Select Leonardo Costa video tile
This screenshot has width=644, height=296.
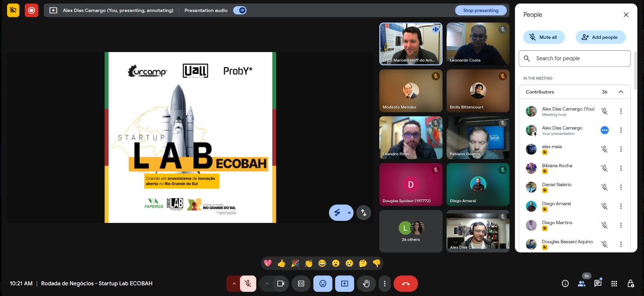point(478,44)
